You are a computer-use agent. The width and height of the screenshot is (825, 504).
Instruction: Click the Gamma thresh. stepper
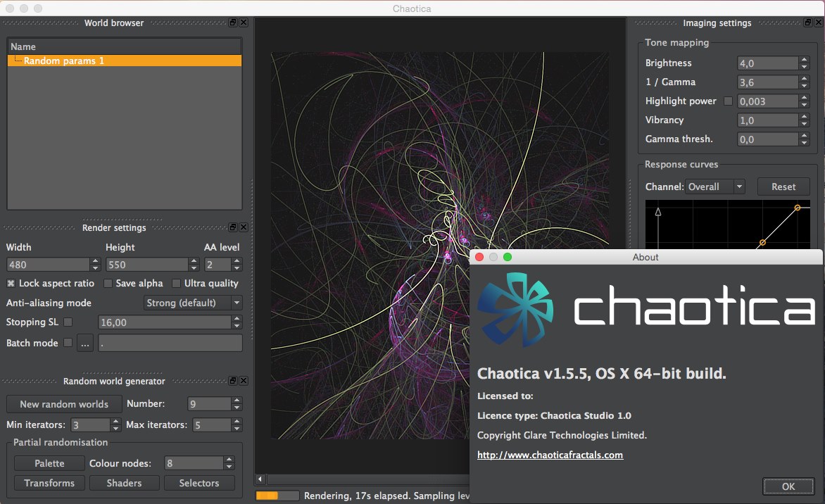804,139
